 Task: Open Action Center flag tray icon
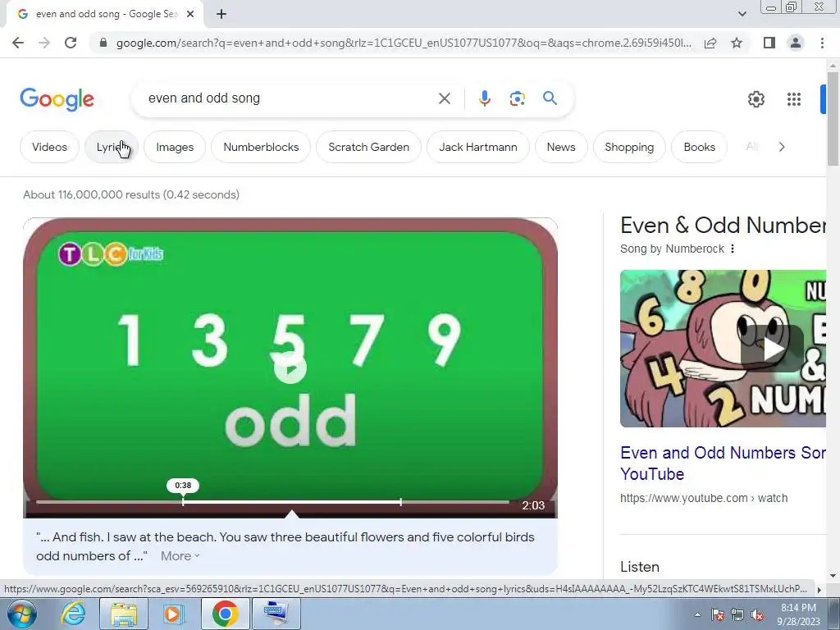click(x=718, y=614)
